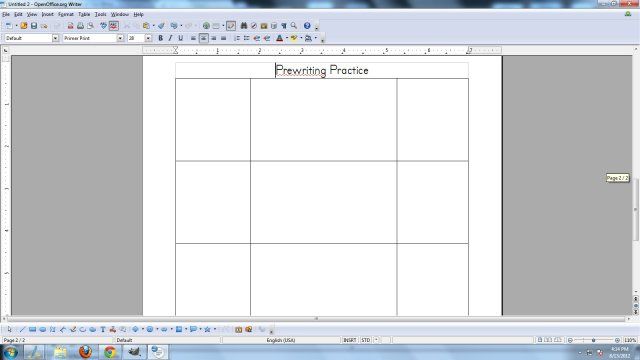Toggle Bold formatting
The width and height of the screenshot is (640, 360).
[x=160, y=38]
